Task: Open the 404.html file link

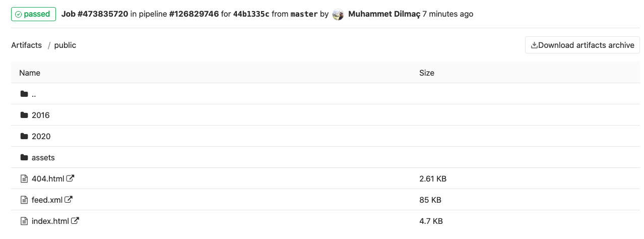Action: click(x=48, y=178)
